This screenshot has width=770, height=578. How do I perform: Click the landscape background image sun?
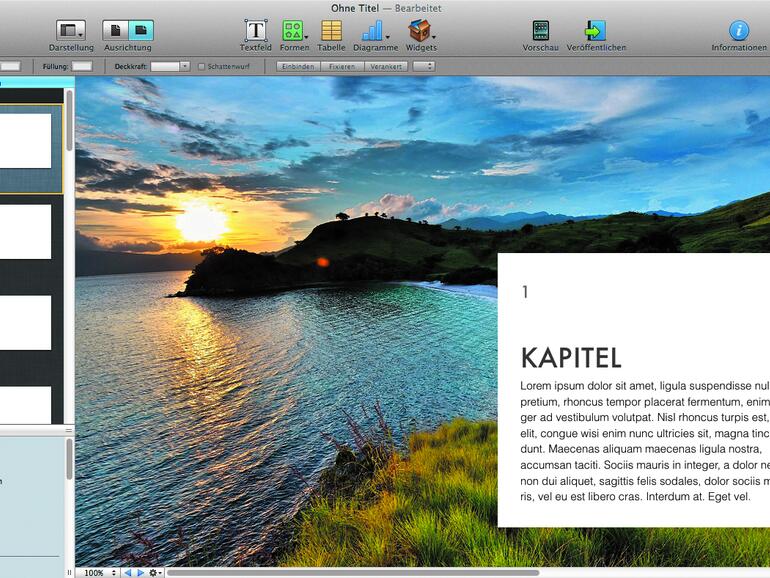[x=201, y=222]
